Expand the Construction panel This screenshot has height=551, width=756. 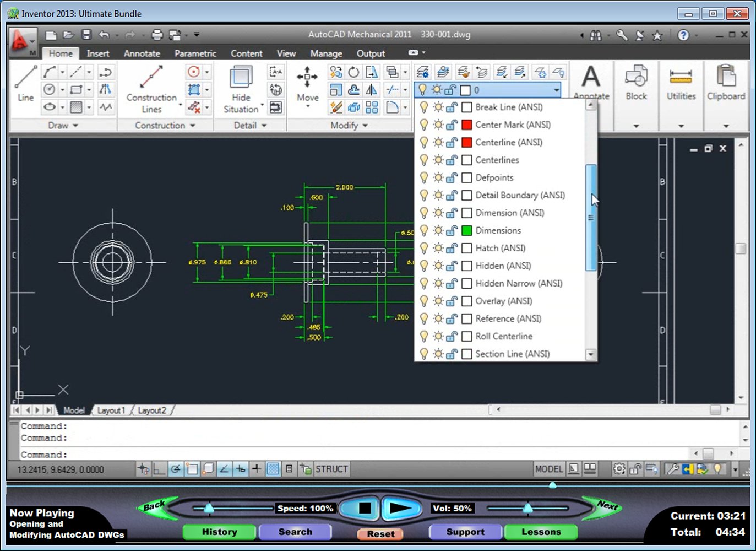[x=165, y=126]
